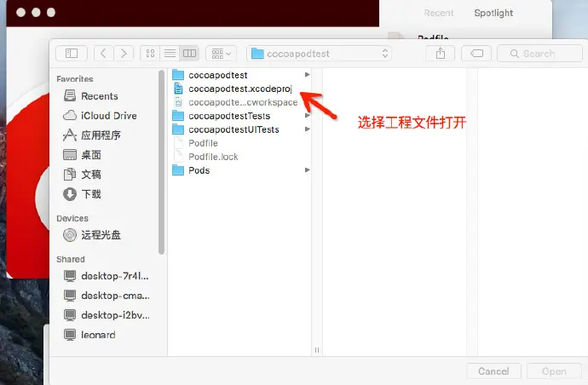588x385 pixels.
Task: Click the xcodeproj file icon
Action: [x=178, y=89]
